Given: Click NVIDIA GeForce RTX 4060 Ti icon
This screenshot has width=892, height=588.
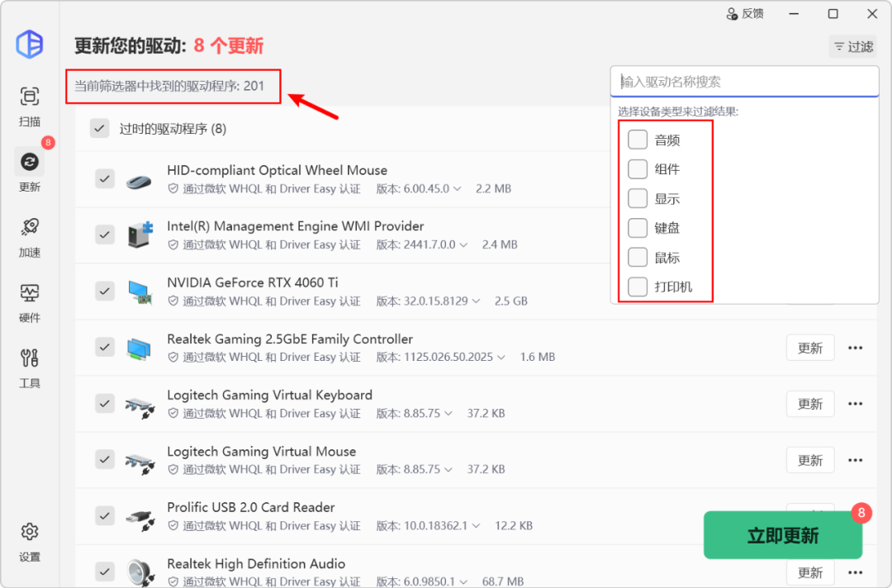Looking at the screenshot, I should tap(140, 292).
